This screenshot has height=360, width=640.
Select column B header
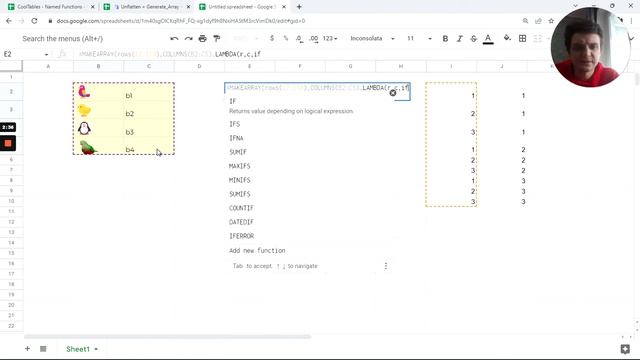(98, 66)
